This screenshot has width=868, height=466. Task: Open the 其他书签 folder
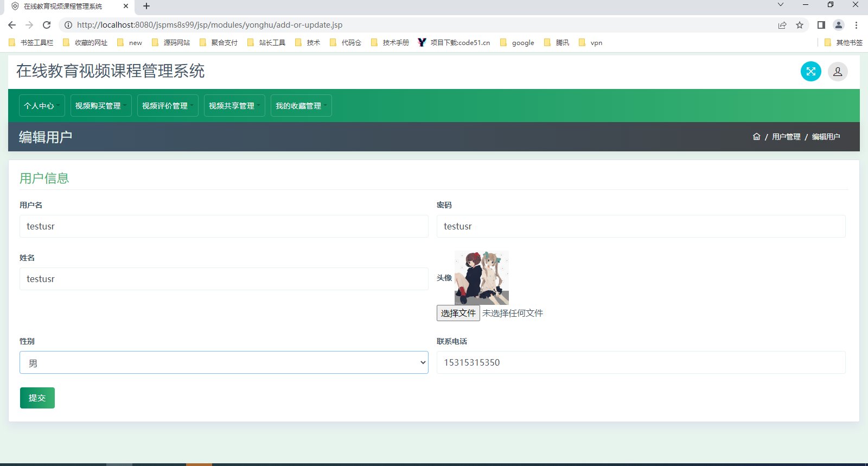click(x=844, y=42)
